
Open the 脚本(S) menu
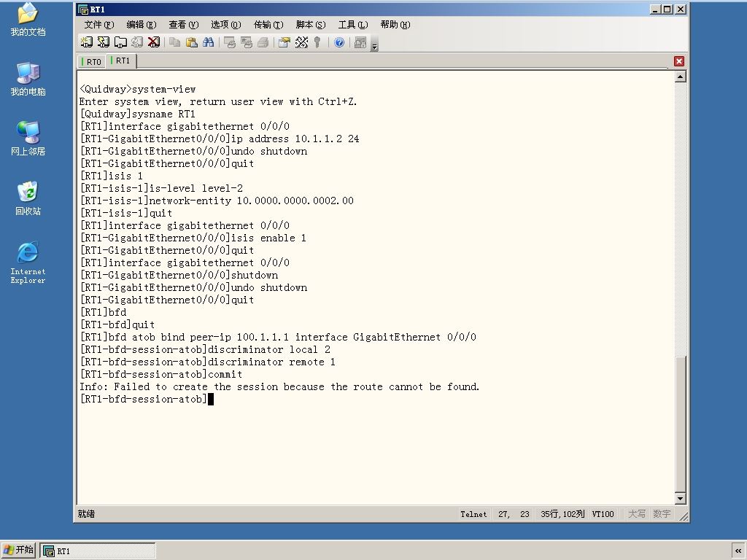pyautogui.click(x=311, y=25)
